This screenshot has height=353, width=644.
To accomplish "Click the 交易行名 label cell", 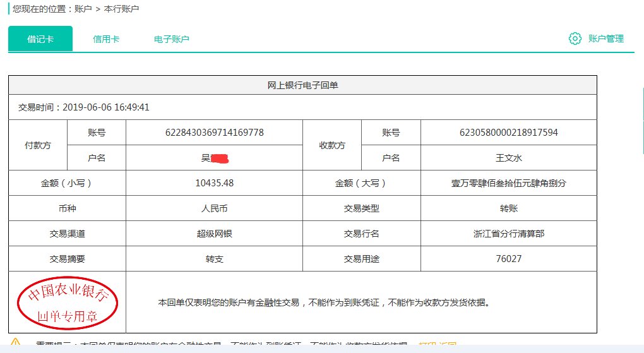I will click(x=362, y=234).
